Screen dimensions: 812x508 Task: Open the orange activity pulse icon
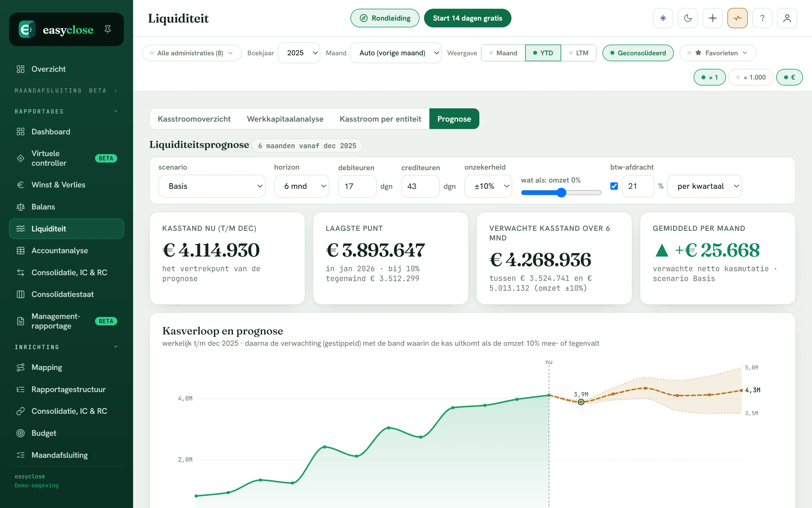(x=738, y=18)
